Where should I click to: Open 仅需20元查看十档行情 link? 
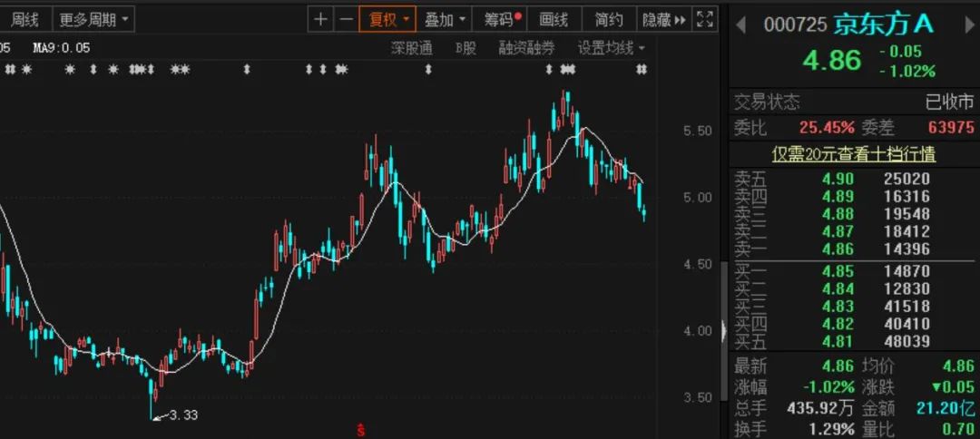tap(854, 153)
